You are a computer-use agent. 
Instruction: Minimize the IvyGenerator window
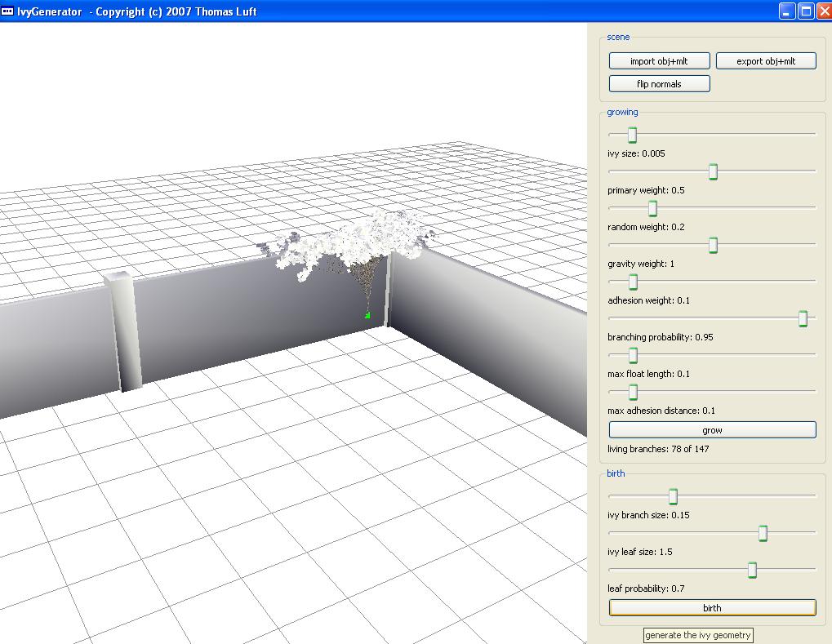787,11
